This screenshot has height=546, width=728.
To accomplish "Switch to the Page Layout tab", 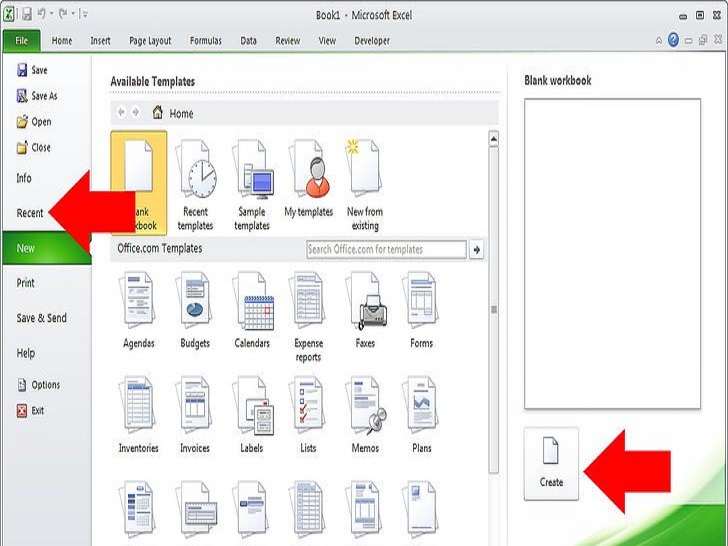I will click(150, 41).
